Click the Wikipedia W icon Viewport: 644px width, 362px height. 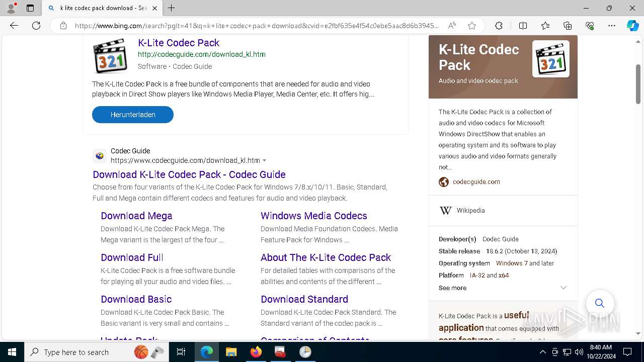point(446,211)
